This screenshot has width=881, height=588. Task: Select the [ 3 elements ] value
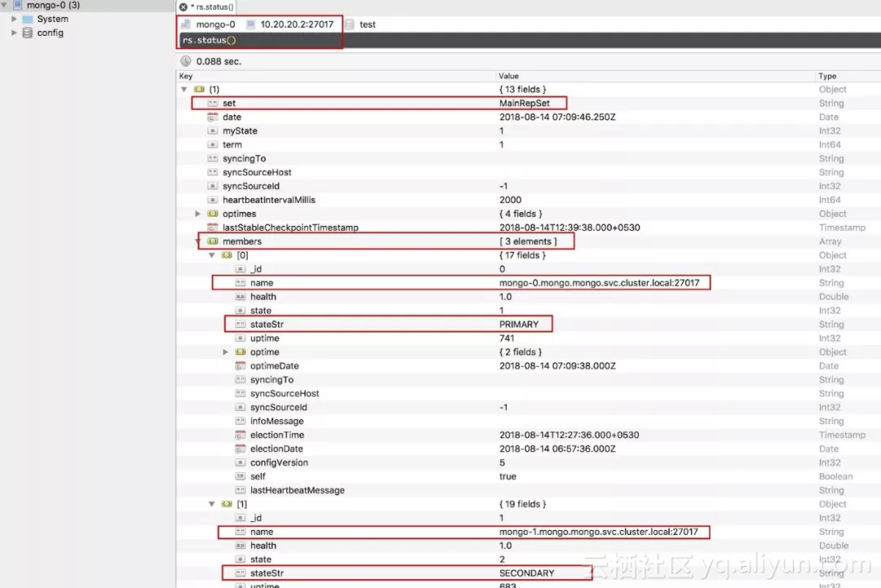click(528, 241)
